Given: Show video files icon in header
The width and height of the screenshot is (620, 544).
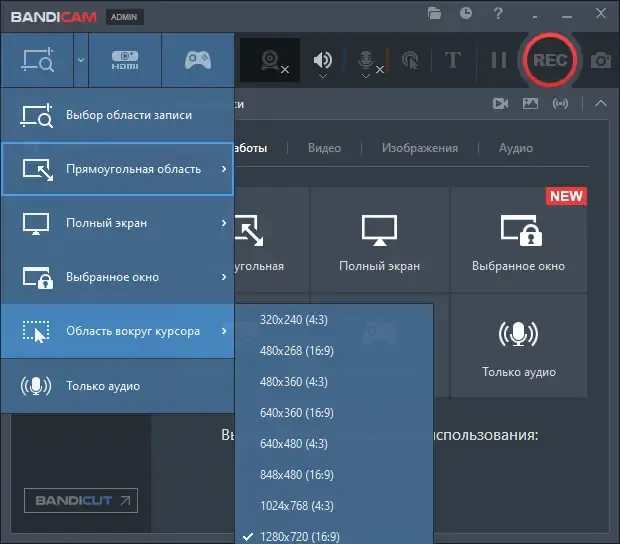Looking at the screenshot, I should point(500,104).
